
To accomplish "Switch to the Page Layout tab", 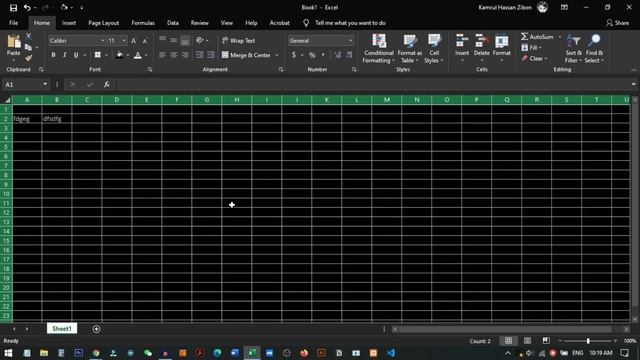I will pos(104,23).
